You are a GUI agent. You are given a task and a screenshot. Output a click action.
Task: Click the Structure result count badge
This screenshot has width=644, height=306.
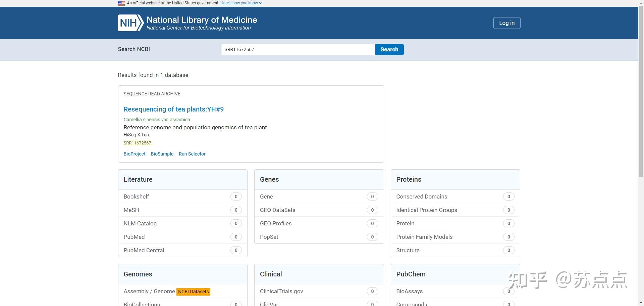pos(508,250)
